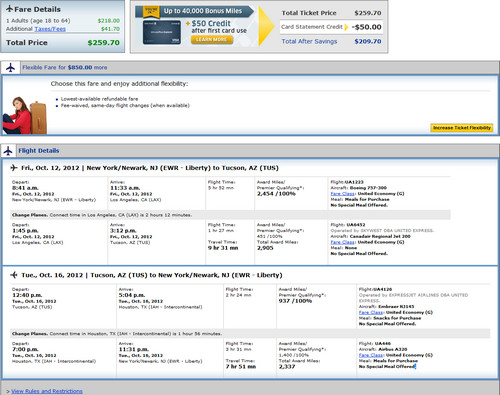Open Flexible Fare for $850.00 more link
500x395 pixels.
[x=65, y=67]
